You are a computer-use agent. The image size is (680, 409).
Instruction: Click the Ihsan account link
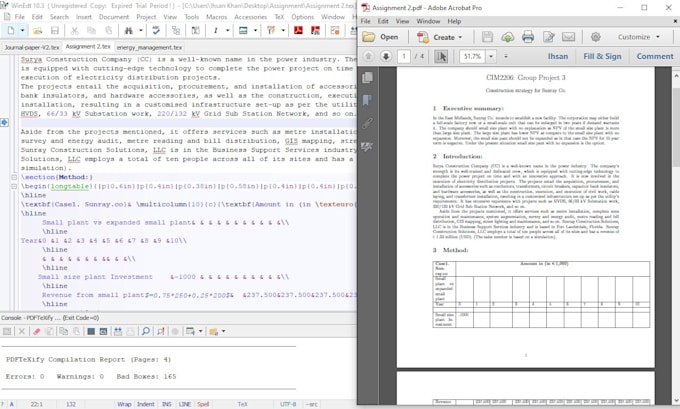(x=558, y=56)
